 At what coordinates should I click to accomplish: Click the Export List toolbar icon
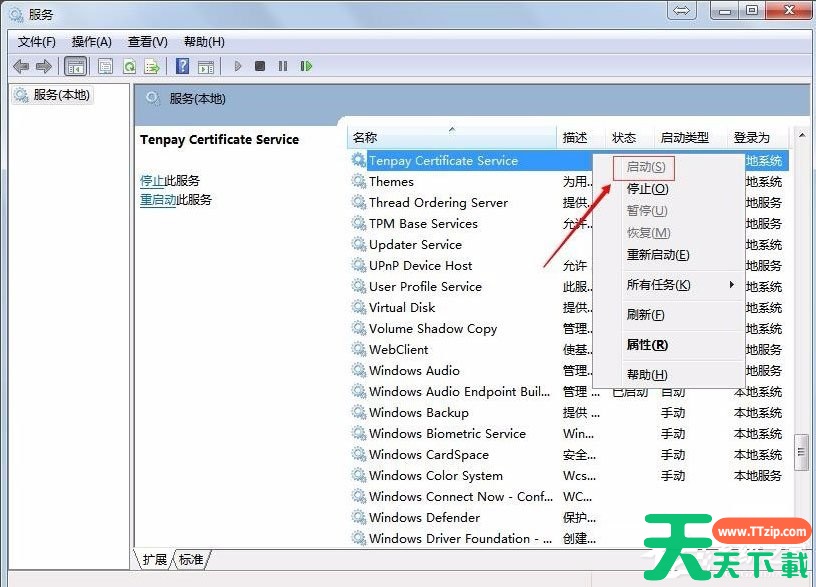pos(152,66)
